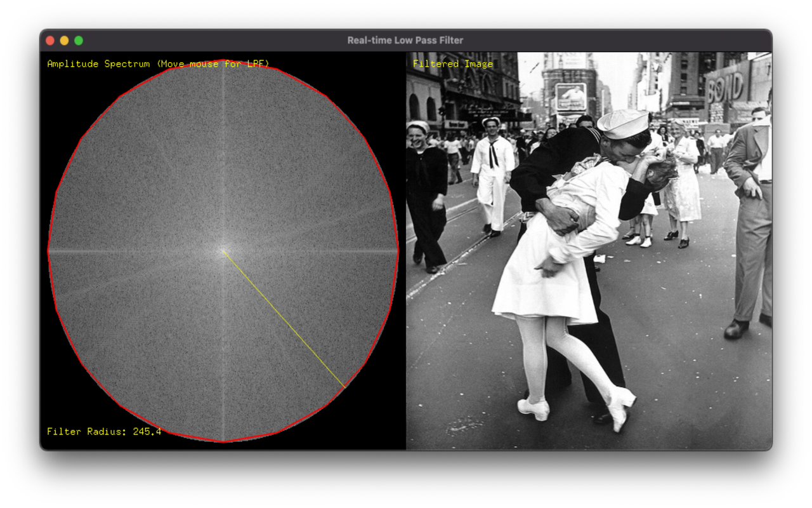Click the 'Filter Radius: 245.4' readout
This screenshot has width=812, height=508.
pyautogui.click(x=104, y=432)
